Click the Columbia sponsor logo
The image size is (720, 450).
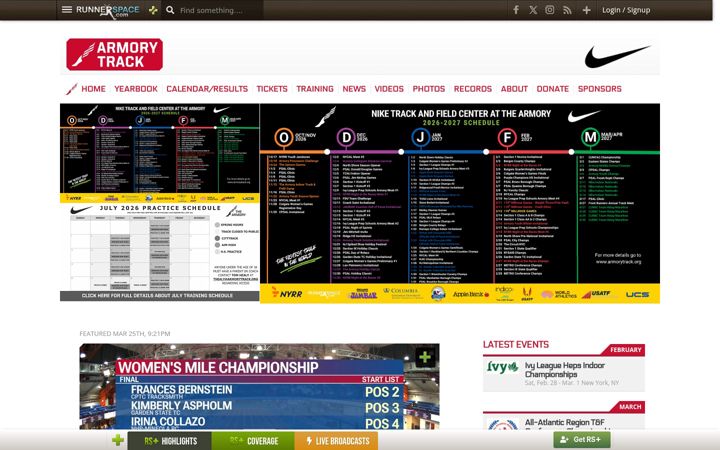(401, 293)
